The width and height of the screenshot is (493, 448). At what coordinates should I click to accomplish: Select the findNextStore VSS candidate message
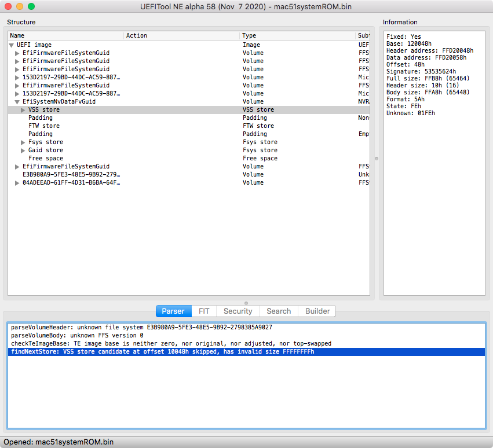tap(247, 352)
